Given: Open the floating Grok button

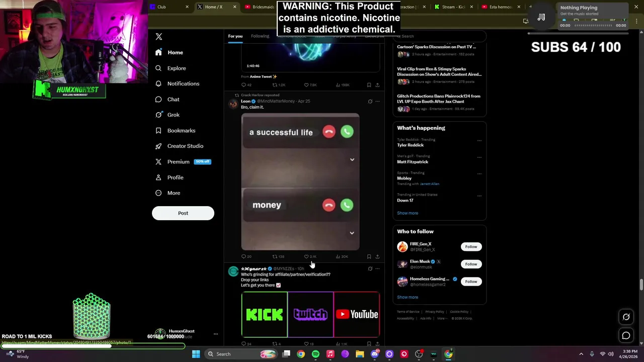Looking at the screenshot, I should click(626, 317).
